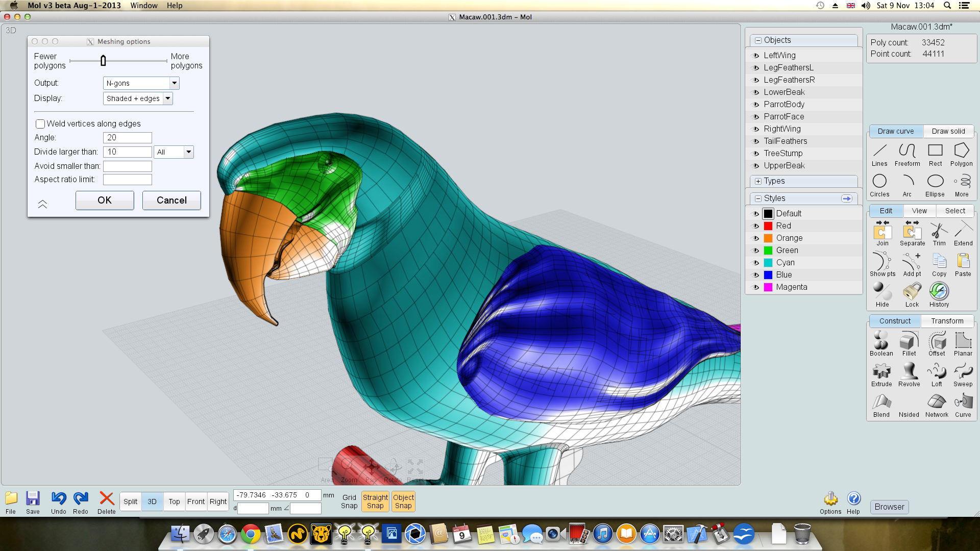The height and width of the screenshot is (551, 980).
Task: Click the polygon density slider handle
Action: (x=103, y=61)
